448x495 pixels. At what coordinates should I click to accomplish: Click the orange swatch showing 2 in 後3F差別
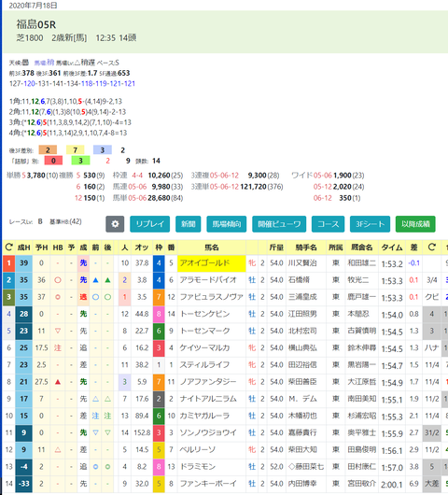pos(48,150)
